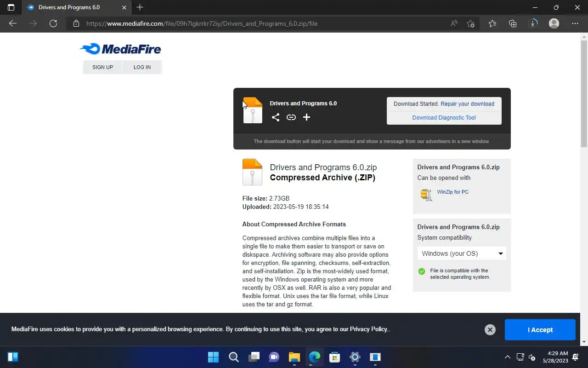Click the zip file icon beside Compressed Archive heading
This screenshot has width=588, height=368.
[x=252, y=172]
